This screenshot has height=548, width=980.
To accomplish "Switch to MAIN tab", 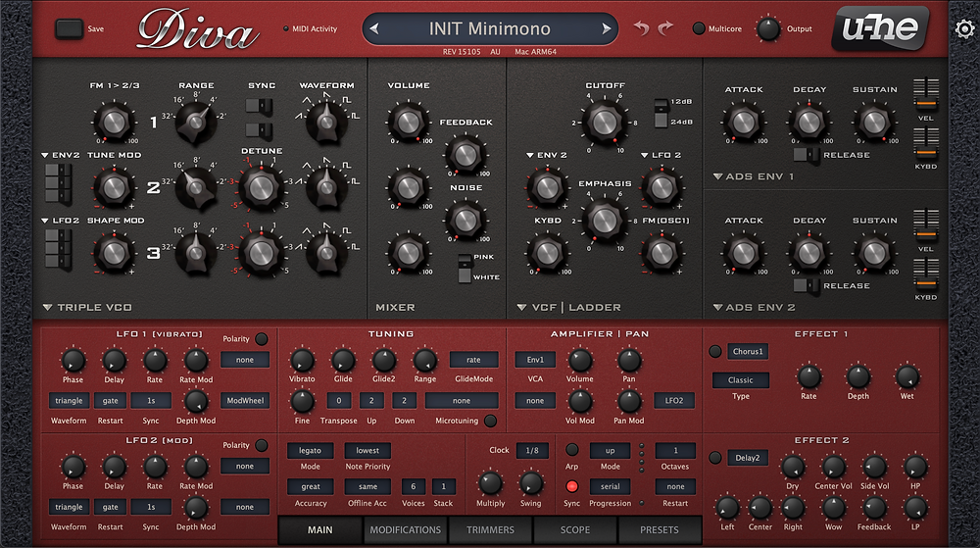I will (x=320, y=530).
